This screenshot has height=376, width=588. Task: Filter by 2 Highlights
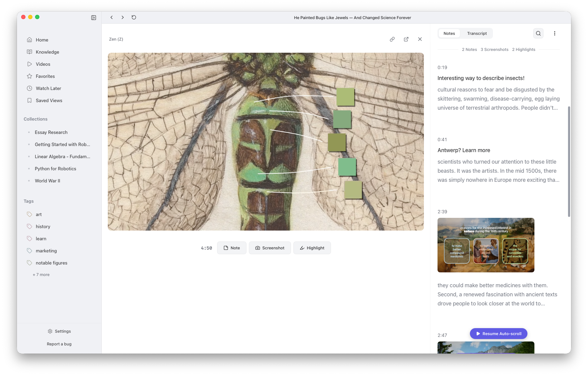click(524, 49)
